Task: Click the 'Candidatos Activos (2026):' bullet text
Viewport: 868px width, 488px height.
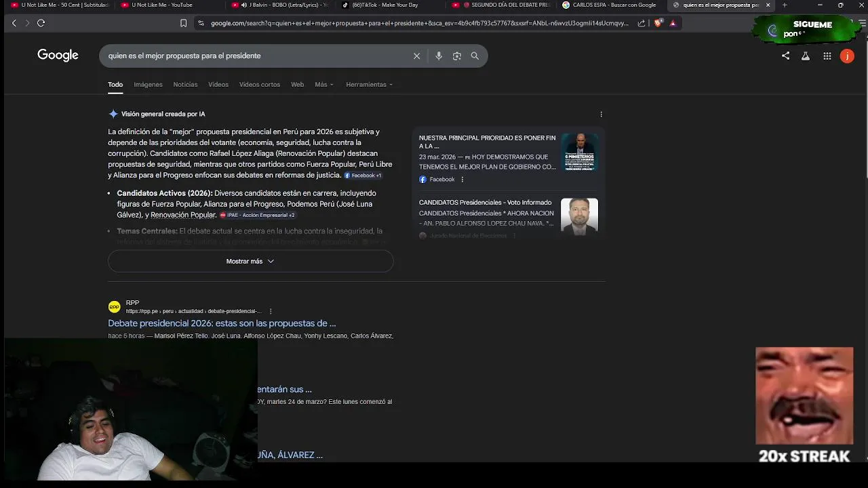Action: (165, 194)
